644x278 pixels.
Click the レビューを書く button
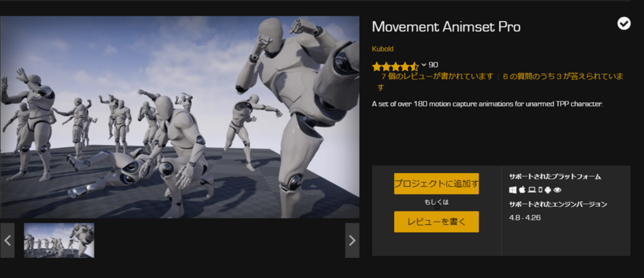click(x=436, y=222)
